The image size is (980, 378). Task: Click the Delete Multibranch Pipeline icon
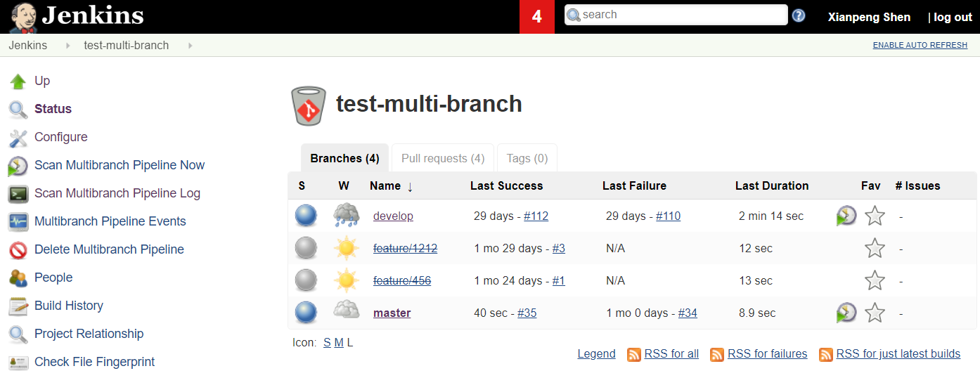(18, 250)
